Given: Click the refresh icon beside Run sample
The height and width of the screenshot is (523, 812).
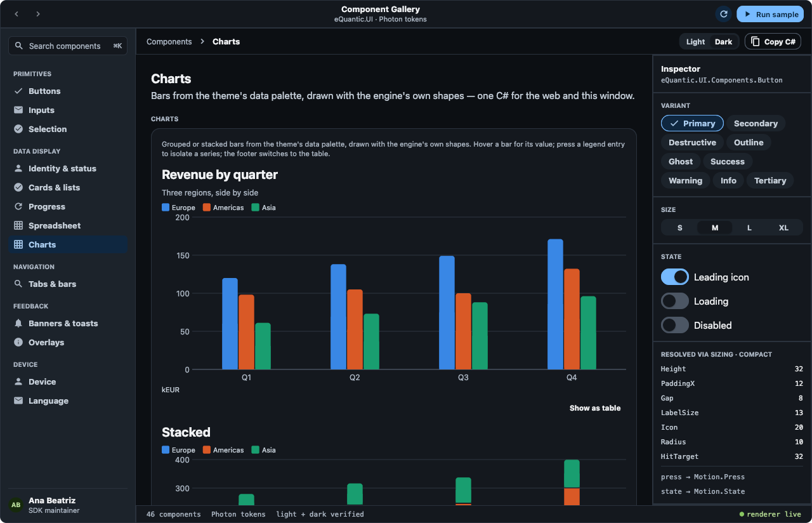Looking at the screenshot, I should pos(723,14).
